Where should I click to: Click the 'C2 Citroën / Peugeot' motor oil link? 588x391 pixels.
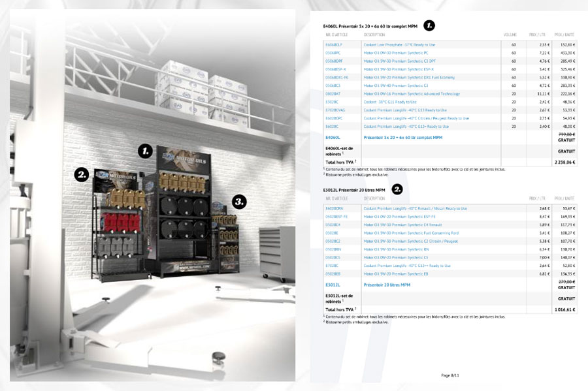point(411,241)
